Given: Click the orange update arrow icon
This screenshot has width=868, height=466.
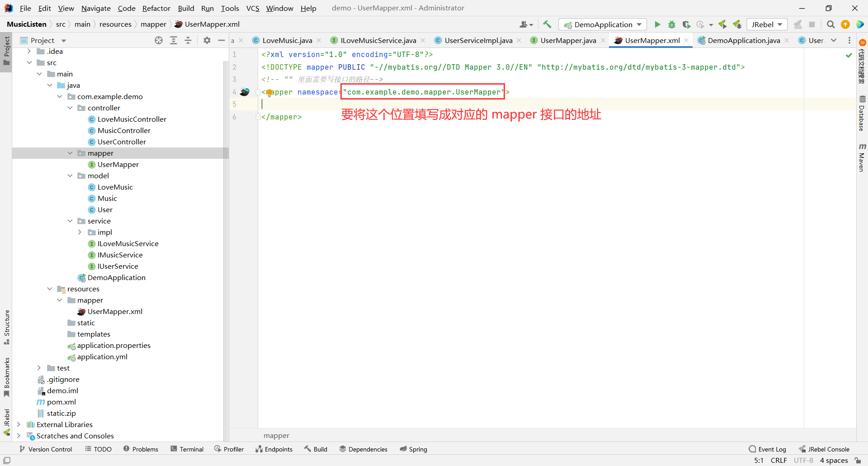Looking at the screenshot, I should pos(845,24).
